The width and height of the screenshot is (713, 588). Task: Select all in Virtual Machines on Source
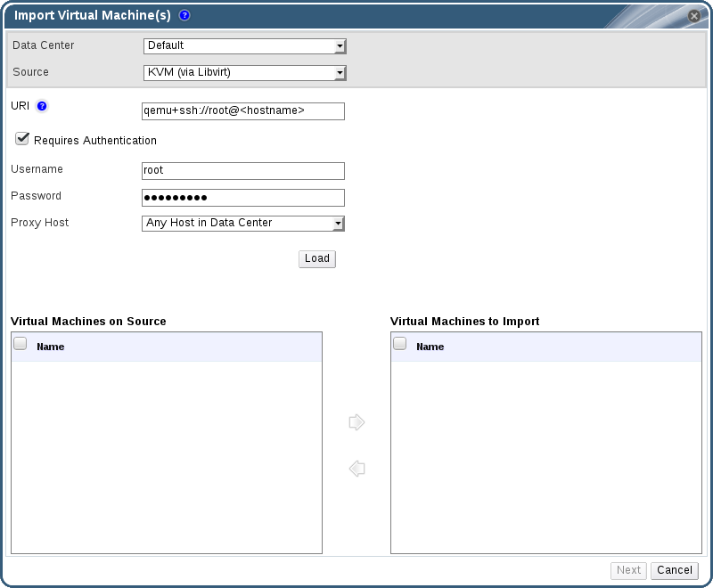coord(20,344)
